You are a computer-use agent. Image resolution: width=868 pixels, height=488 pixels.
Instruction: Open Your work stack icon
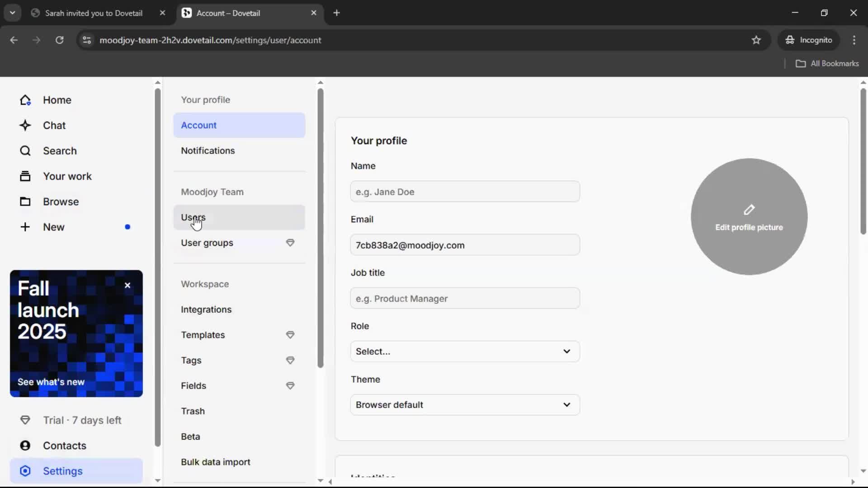25,176
